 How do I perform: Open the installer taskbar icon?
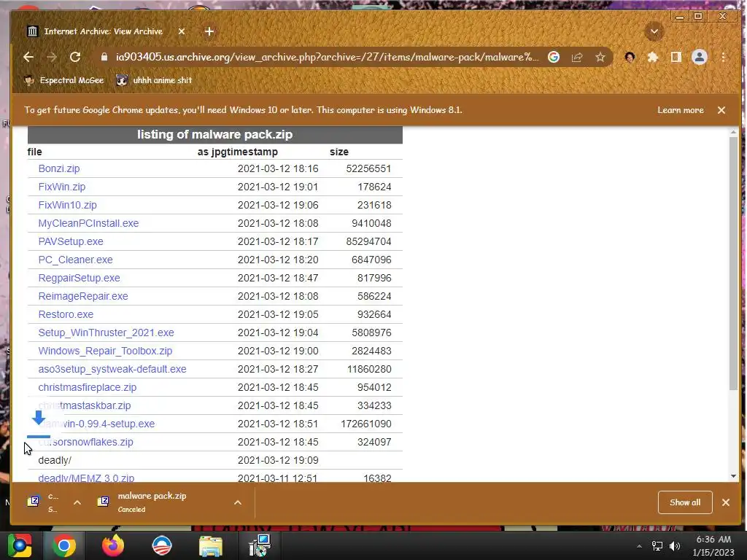260,545
